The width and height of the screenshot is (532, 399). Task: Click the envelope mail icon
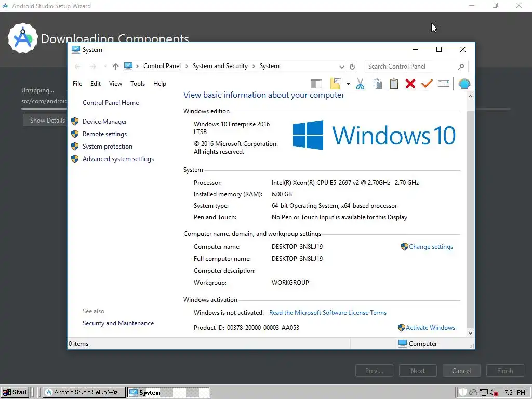[x=444, y=84]
